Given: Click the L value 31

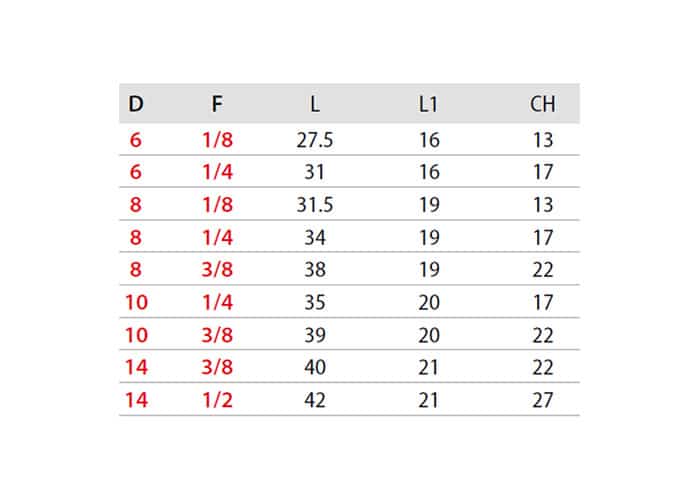Looking at the screenshot, I should 314,172.
